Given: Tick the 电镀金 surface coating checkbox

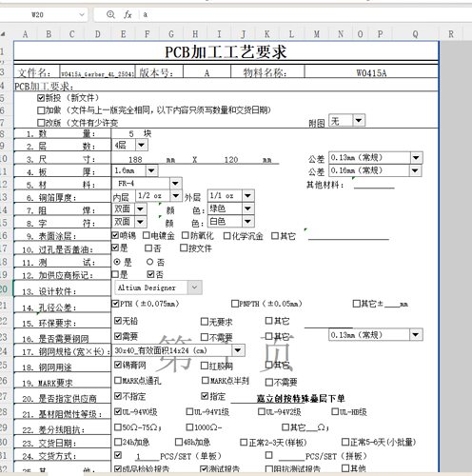Looking at the screenshot, I should tap(147, 235).
